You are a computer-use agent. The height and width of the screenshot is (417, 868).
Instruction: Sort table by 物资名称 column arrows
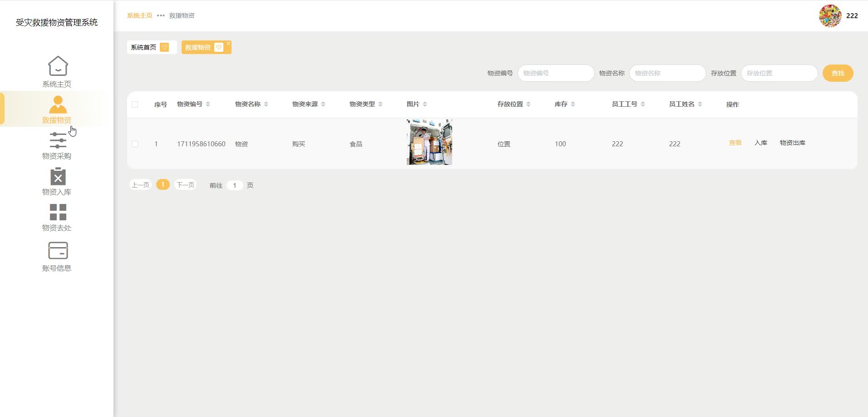(x=266, y=104)
